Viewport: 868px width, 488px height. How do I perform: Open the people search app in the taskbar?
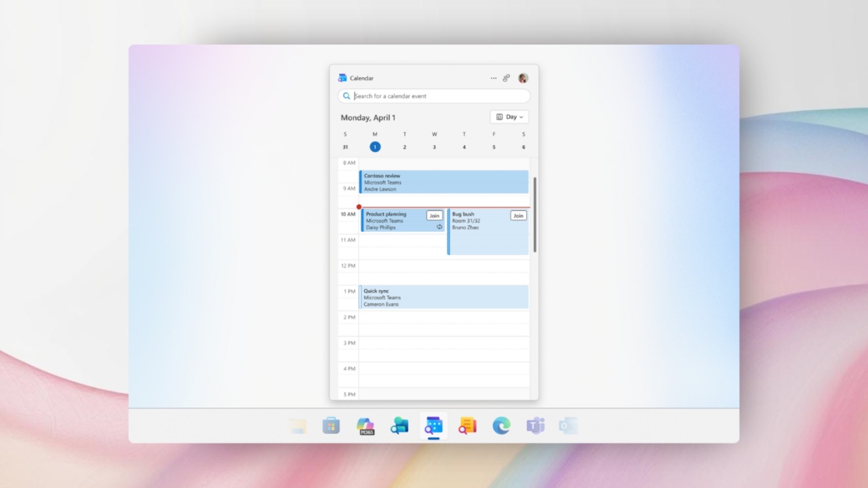pyautogui.click(x=399, y=426)
